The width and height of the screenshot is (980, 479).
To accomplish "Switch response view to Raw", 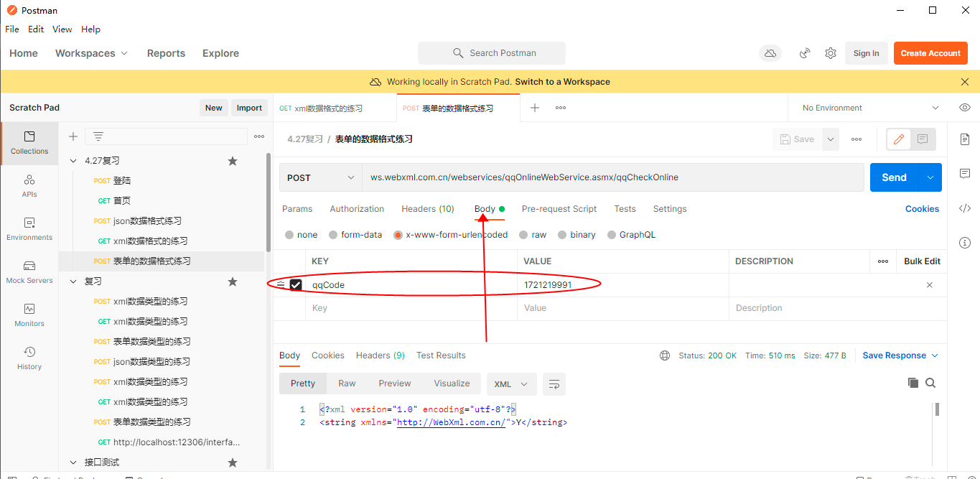I will point(347,383).
